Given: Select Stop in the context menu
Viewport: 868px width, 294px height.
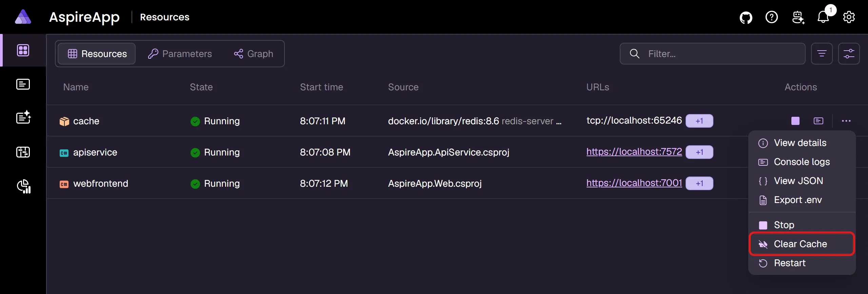Looking at the screenshot, I should point(802,225).
